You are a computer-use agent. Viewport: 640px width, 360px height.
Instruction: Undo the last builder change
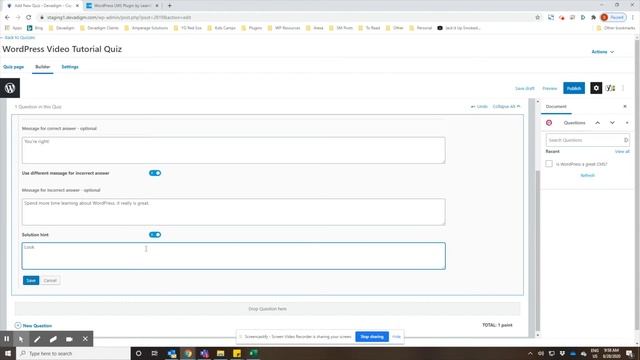coord(479,107)
